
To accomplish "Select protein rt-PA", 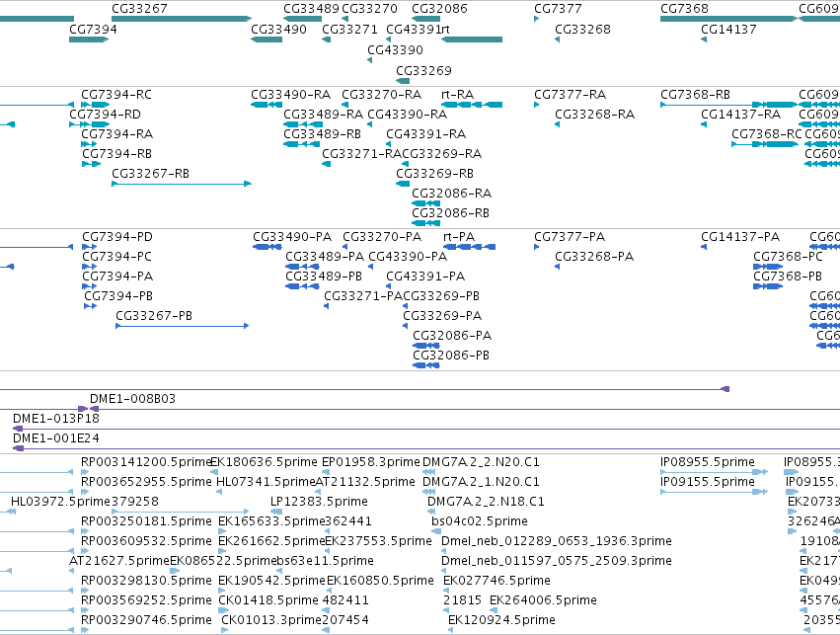I will tap(470, 247).
